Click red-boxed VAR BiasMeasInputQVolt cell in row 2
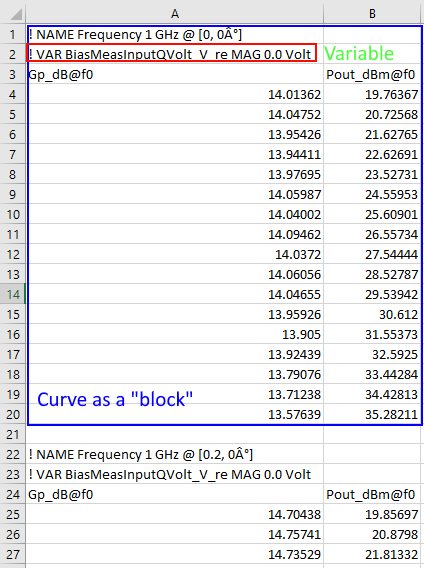The width and height of the screenshot is (424, 568). pyautogui.click(x=172, y=53)
